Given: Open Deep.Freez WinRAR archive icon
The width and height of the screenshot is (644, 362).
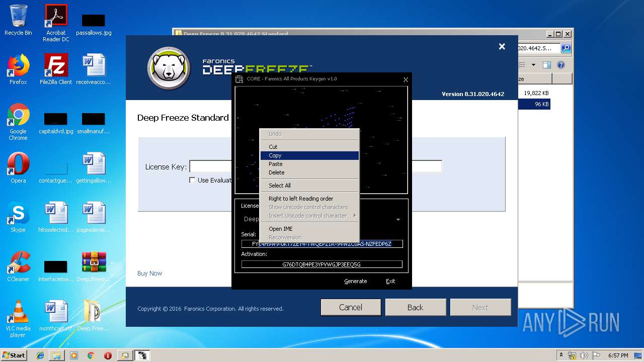Looking at the screenshot, I should tap(94, 266).
